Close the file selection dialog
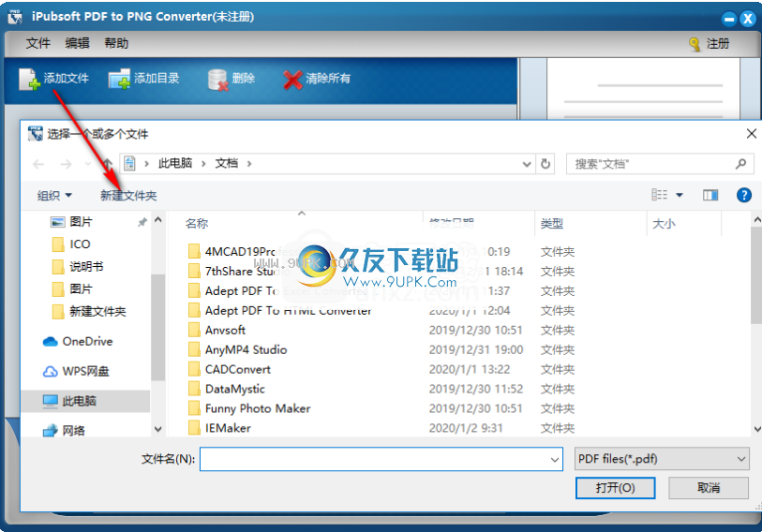Image resolution: width=762 pixels, height=532 pixels. coord(752,134)
